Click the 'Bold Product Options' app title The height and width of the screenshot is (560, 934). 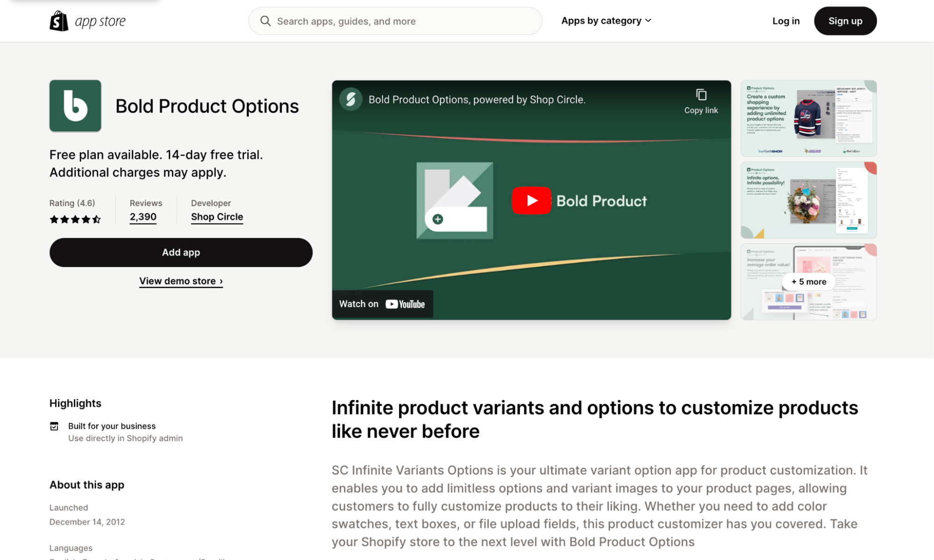[x=207, y=106]
